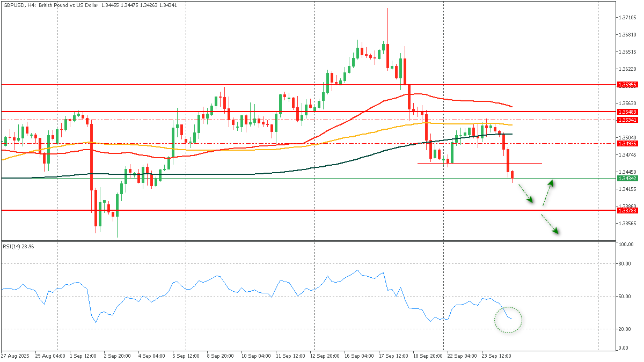The height and width of the screenshot is (362, 644).
Task: Click the 1.35955 price level label
Action: coord(627,85)
